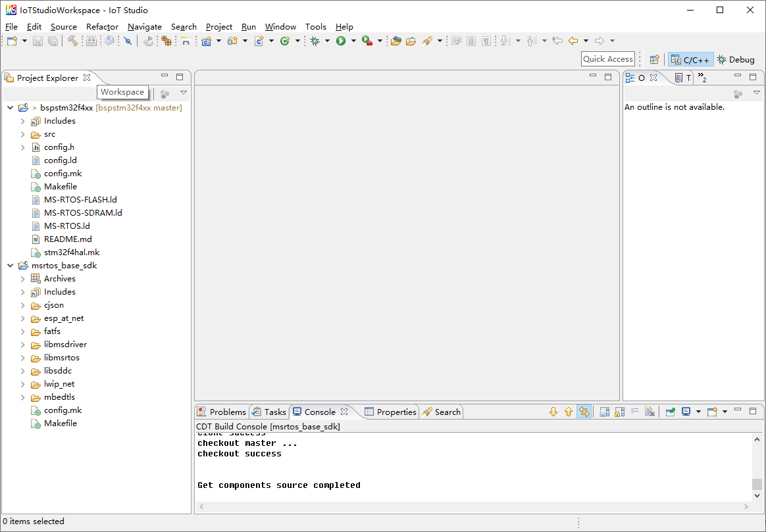This screenshot has width=766, height=532.
Task: Switch to the Problems tab
Action: pyautogui.click(x=222, y=412)
